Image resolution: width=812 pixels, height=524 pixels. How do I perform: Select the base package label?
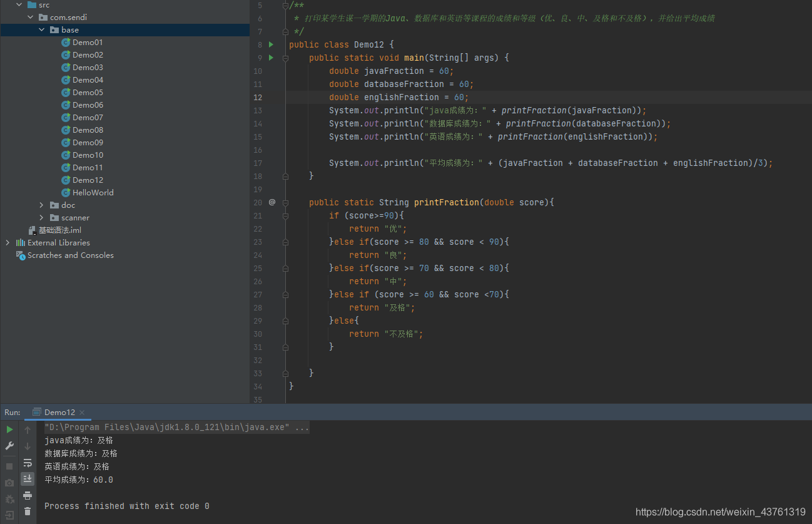pyautogui.click(x=70, y=30)
